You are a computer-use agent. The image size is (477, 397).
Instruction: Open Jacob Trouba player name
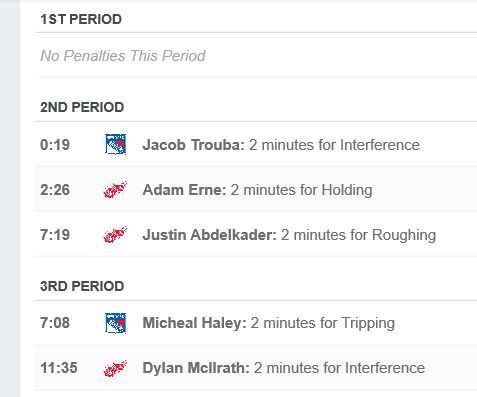click(194, 145)
